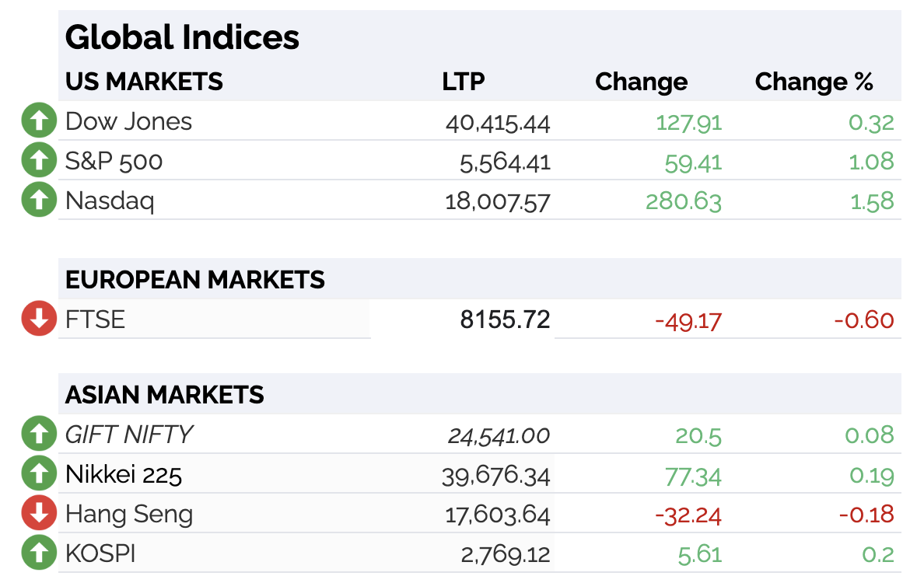Screen dimensions: 924x583
Task: Click the green up arrow beside KOSPI
Action: tap(39, 553)
